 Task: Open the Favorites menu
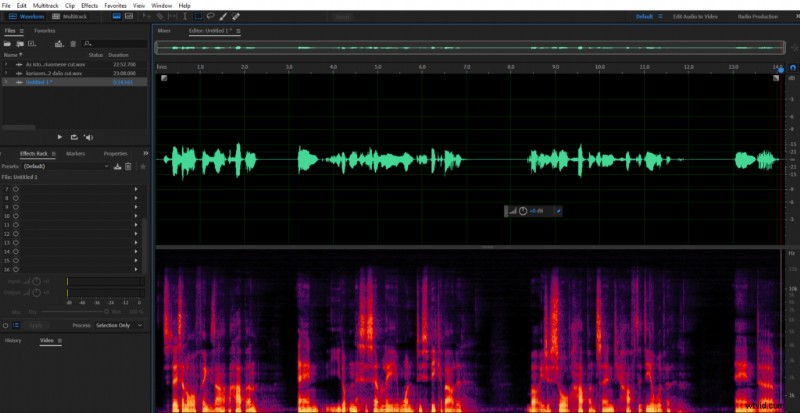115,5
